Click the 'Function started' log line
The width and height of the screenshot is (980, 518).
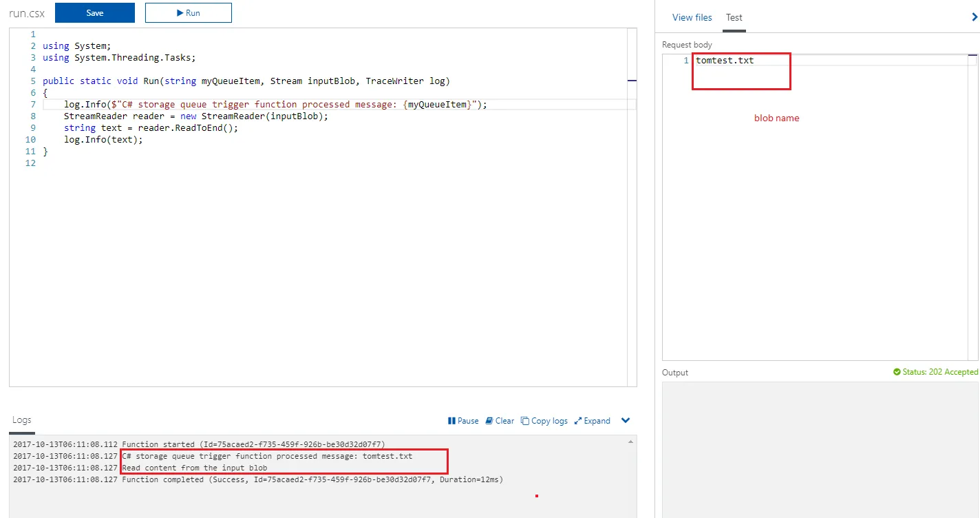coord(199,444)
